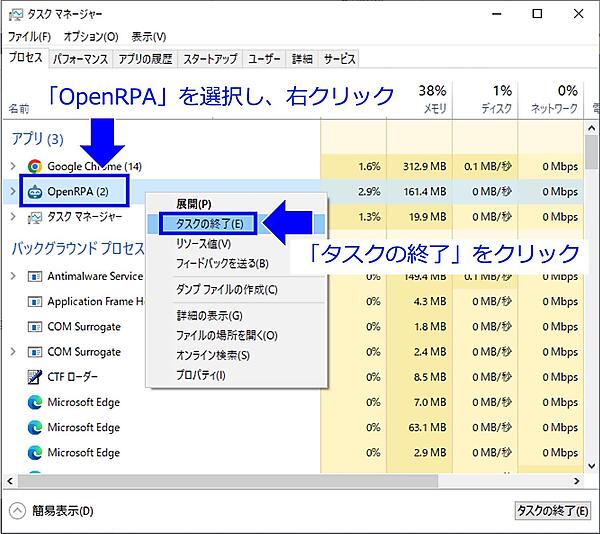This screenshot has height=534, width=600.
Task: Click the アプリ (3) group heading
Action: click(x=38, y=139)
